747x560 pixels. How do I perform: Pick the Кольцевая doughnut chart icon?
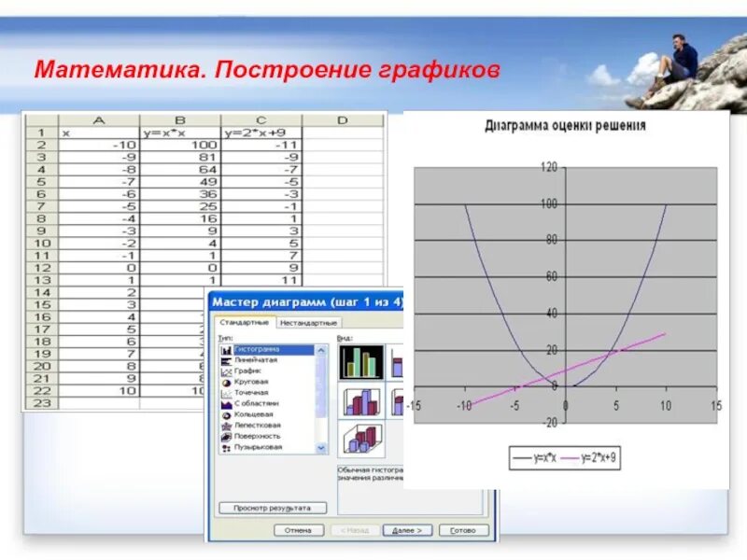tap(226, 415)
